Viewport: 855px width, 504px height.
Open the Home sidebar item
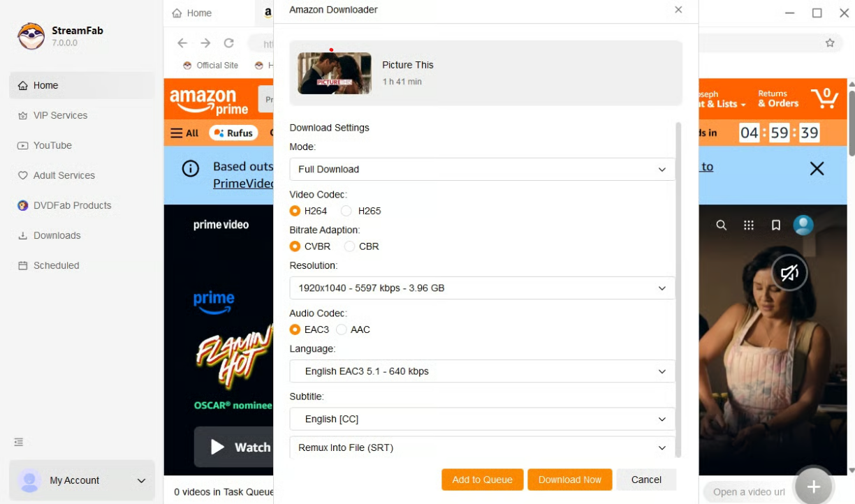pyautogui.click(x=82, y=85)
